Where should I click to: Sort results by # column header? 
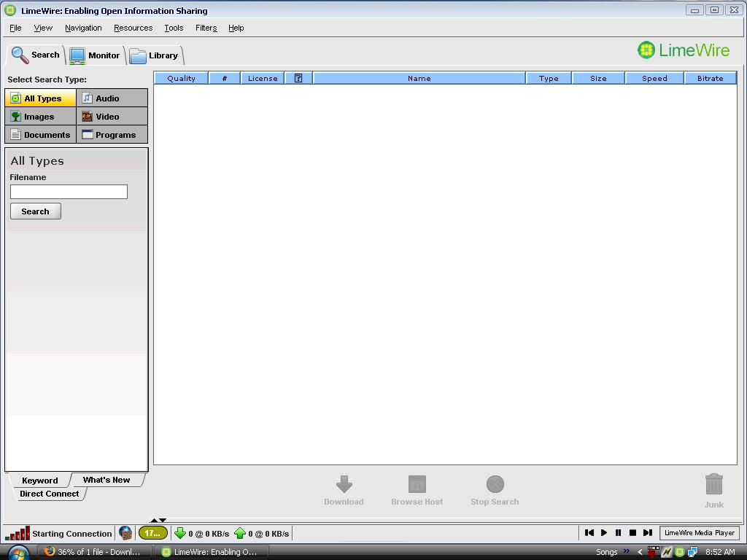point(225,78)
